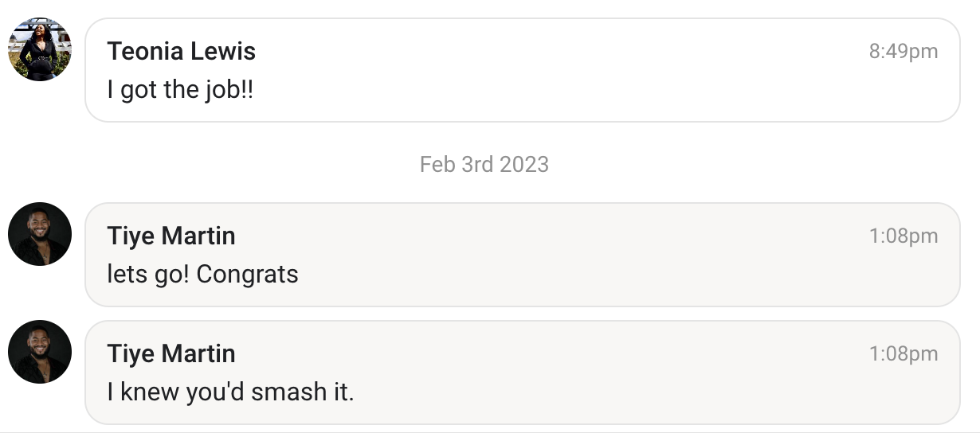Click '2023' in the date divider

tap(524, 165)
